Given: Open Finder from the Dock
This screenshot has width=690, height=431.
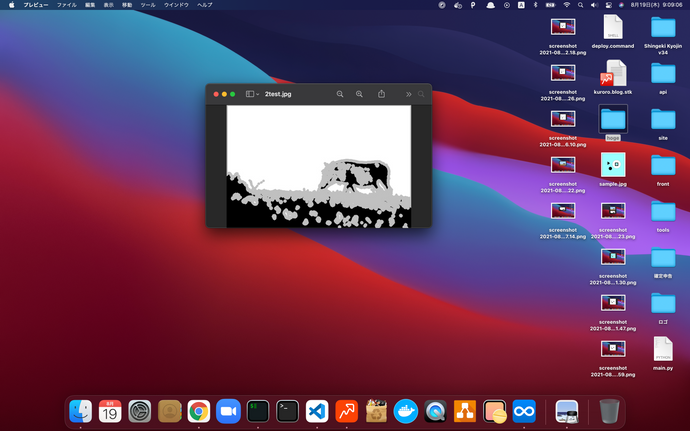Looking at the screenshot, I should tap(81, 411).
